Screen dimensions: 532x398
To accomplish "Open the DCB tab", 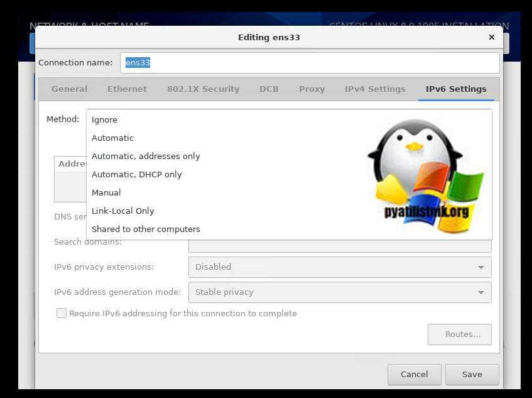I will click(x=269, y=89).
